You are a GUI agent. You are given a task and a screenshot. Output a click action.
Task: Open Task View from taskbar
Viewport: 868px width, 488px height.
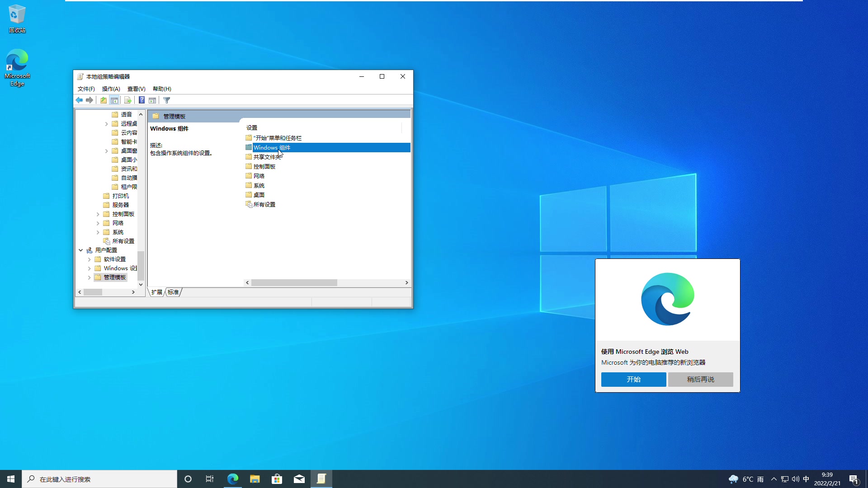point(210,479)
